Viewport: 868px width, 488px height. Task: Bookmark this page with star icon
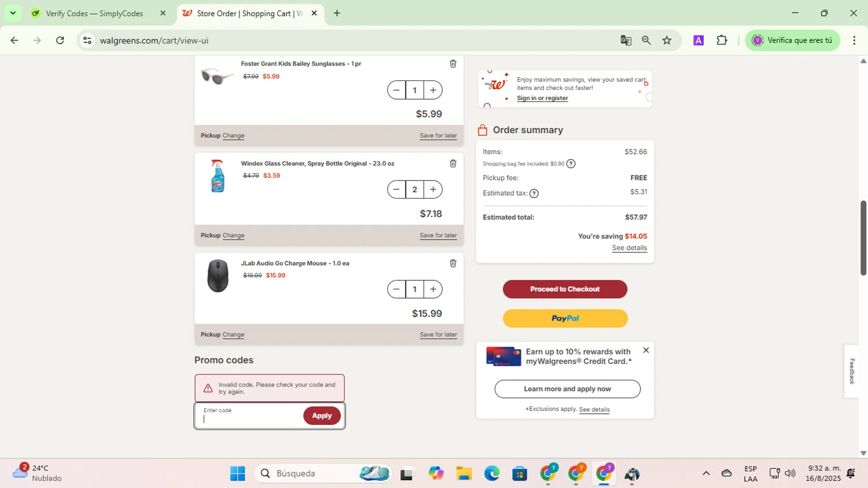pyautogui.click(x=667, y=41)
